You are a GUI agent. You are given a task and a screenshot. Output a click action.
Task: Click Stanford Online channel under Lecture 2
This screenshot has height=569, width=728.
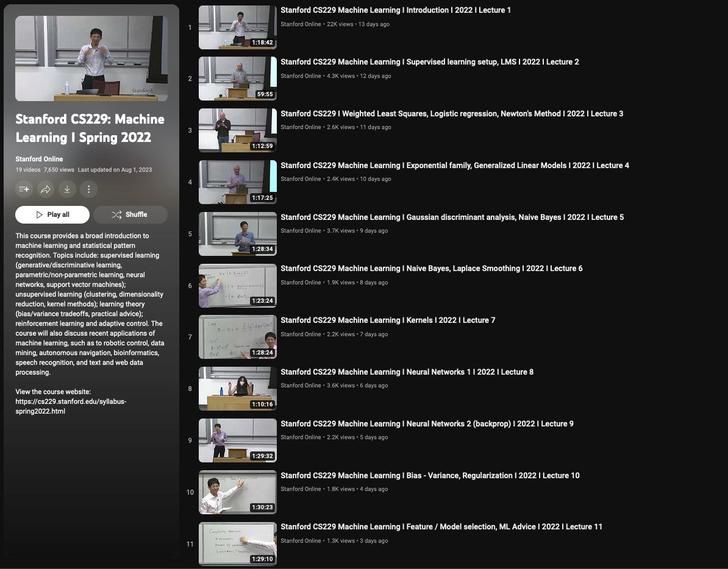301,76
